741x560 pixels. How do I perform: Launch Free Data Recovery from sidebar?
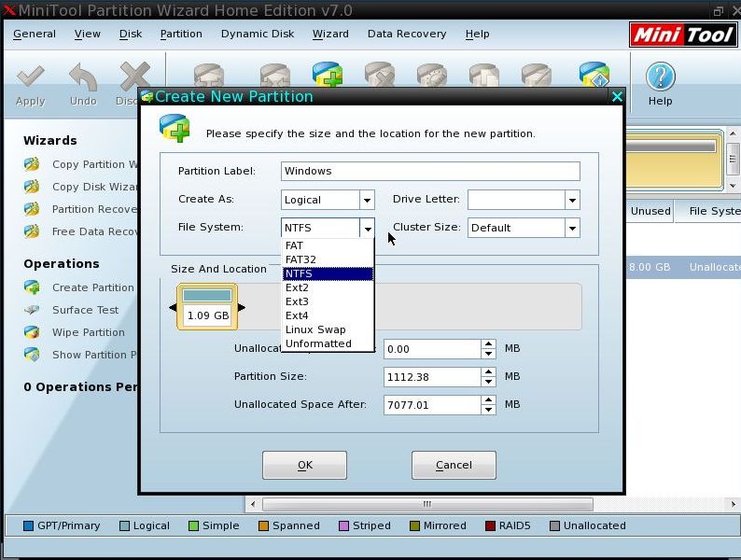(x=83, y=231)
